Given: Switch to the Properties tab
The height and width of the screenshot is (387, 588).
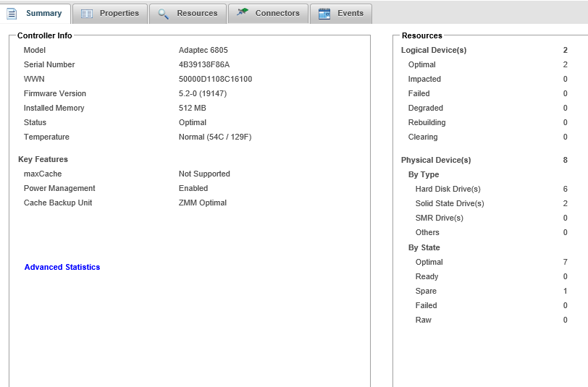Looking at the screenshot, I should coord(119,14).
